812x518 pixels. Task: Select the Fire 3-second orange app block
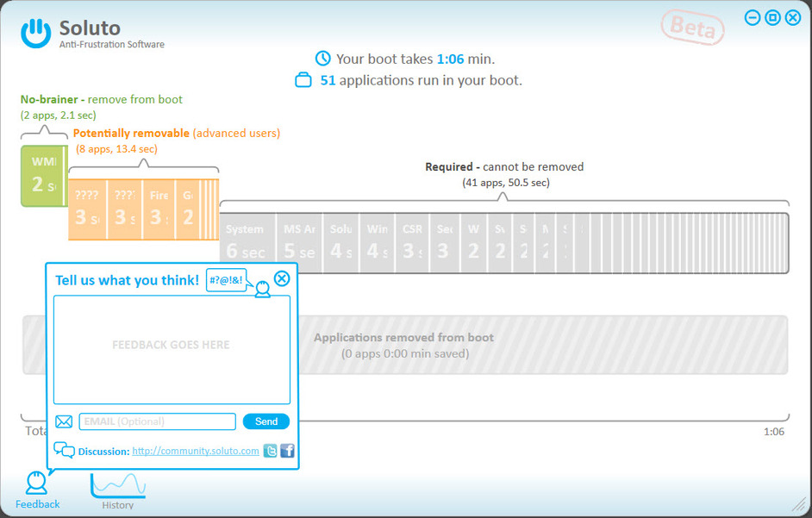tap(159, 209)
